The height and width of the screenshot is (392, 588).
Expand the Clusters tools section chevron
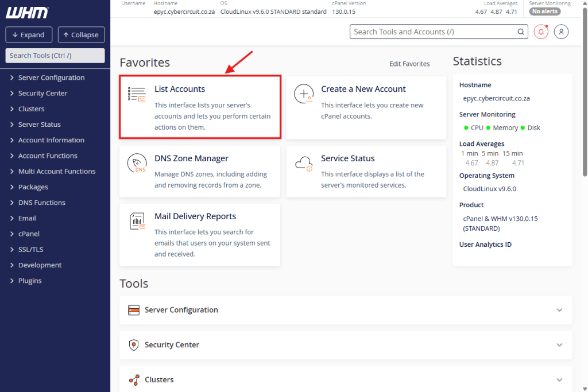559,380
